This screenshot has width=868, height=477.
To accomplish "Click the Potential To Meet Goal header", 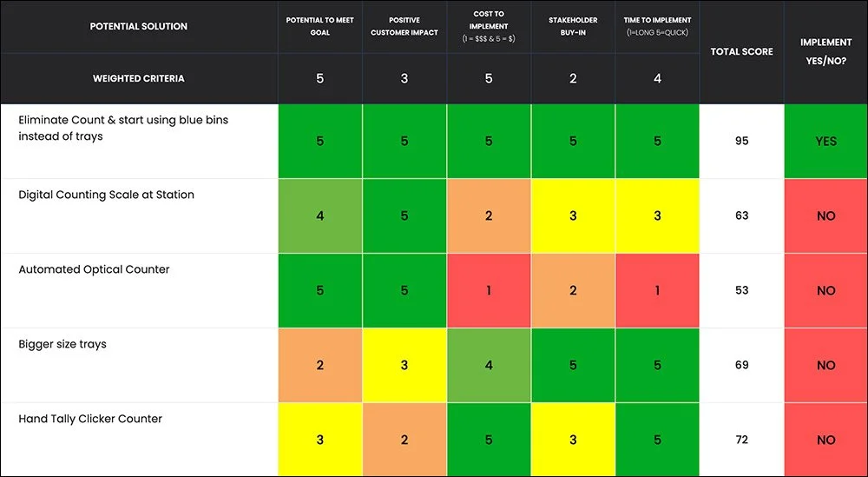I will 320,27.
